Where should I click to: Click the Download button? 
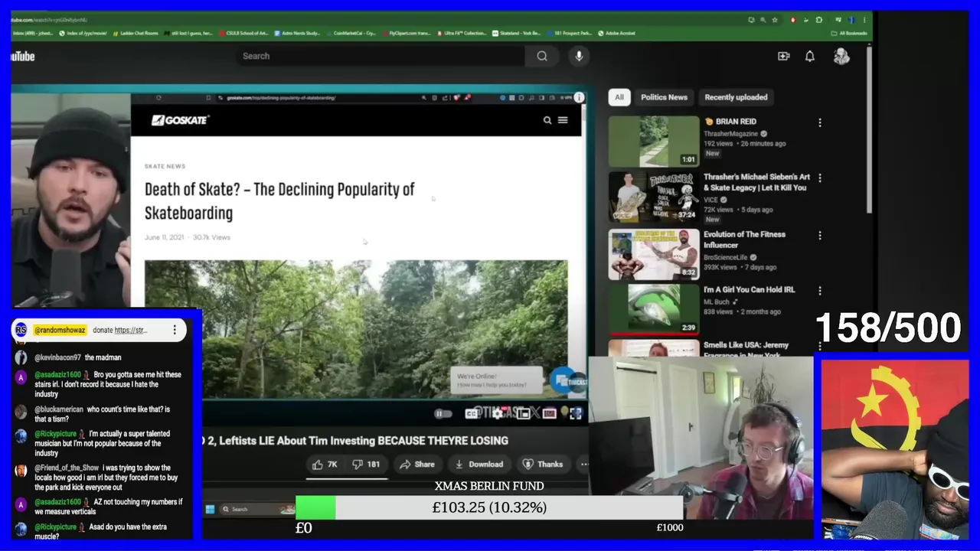click(x=479, y=465)
